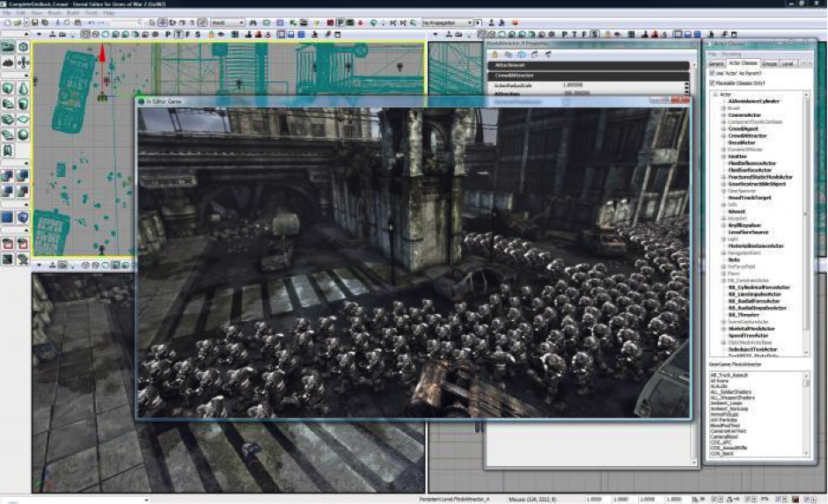Screen dimensions: 828x504
Task: Choose the Curved Staircase builder brush
Action: pos(8,104)
